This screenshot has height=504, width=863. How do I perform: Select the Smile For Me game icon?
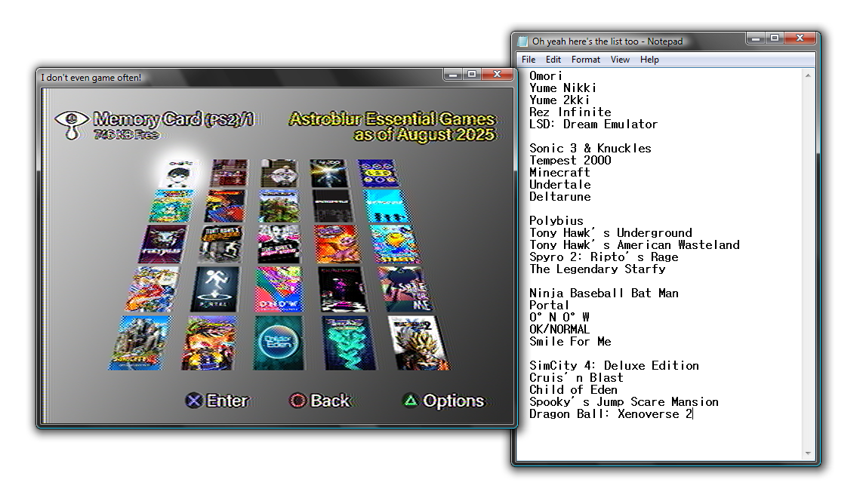tap(405, 289)
